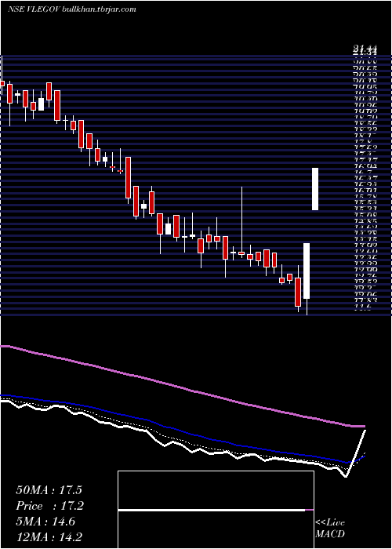Click the <<Live MACD label
This screenshot has height=549, width=392.
[330, 529]
